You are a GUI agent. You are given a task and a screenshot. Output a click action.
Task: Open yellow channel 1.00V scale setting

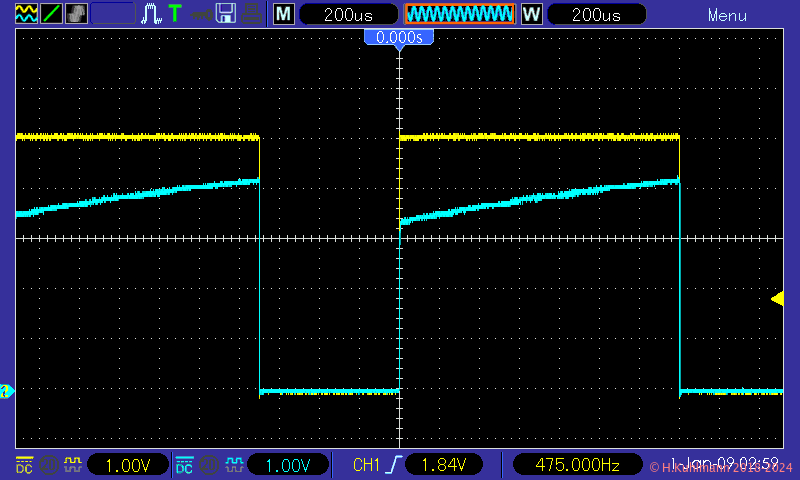[x=126, y=465]
